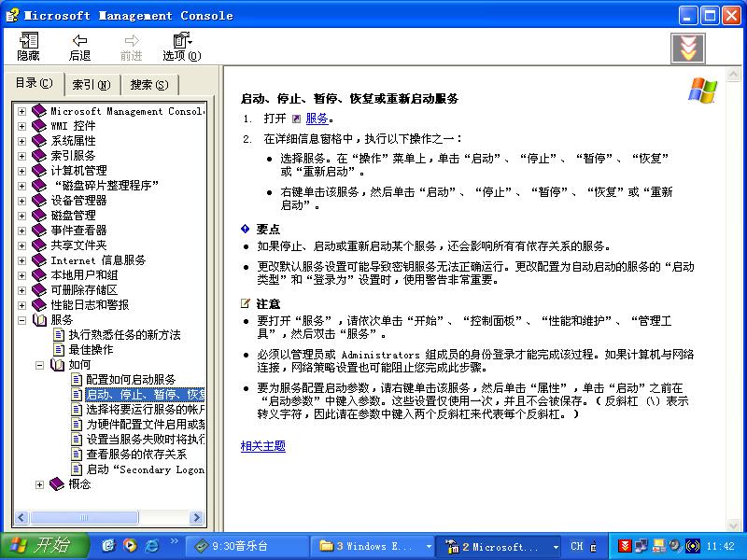The image size is (747, 560).
Task: Select 执行熟悉任务的新方法 topic
Action: (x=124, y=335)
